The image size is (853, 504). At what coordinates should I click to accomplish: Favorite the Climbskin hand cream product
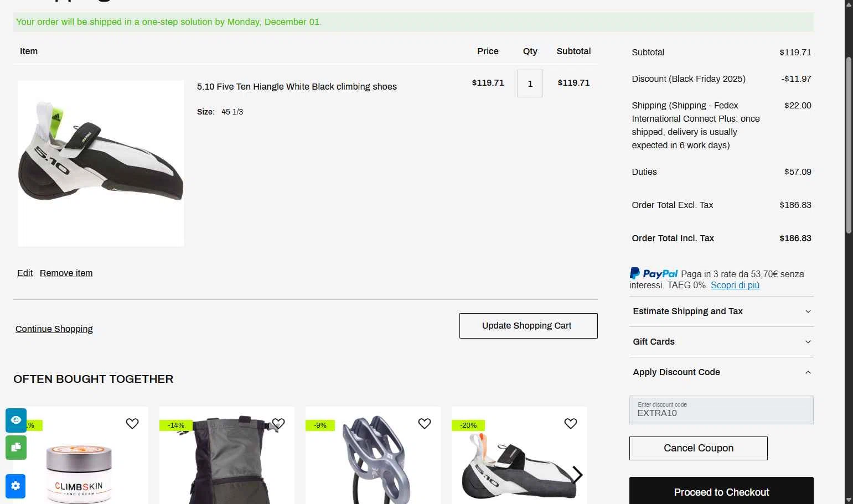(132, 424)
